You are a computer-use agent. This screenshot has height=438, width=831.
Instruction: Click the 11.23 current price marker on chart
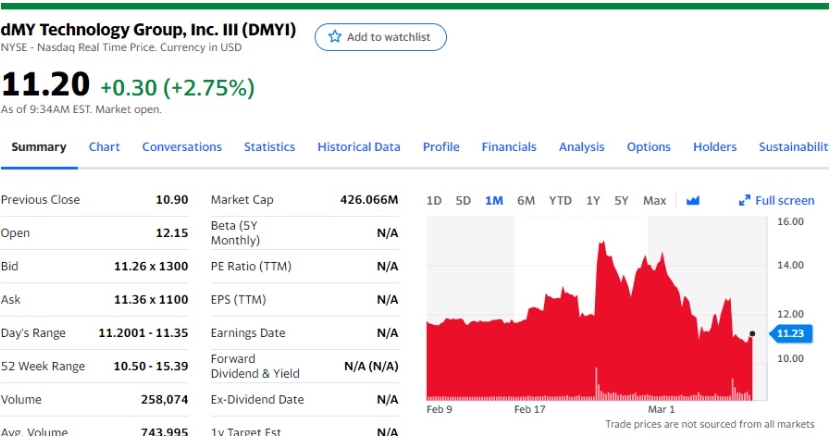pos(790,333)
